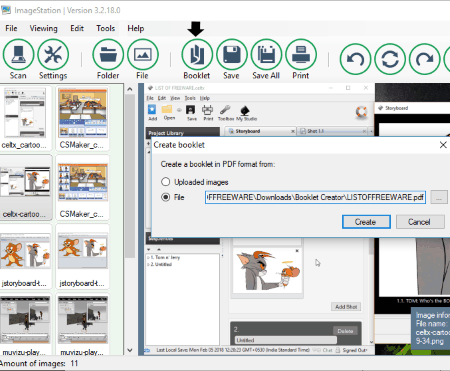Close the Create booklet dialog
Screen dimensions: 450x371
click(443, 145)
